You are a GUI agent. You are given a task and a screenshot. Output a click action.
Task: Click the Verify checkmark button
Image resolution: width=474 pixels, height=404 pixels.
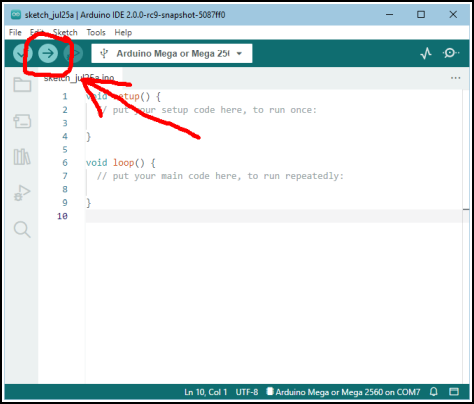point(22,53)
